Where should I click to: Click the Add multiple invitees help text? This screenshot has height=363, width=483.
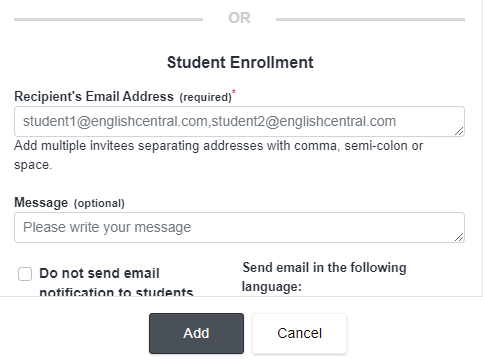[x=218, y=155]
